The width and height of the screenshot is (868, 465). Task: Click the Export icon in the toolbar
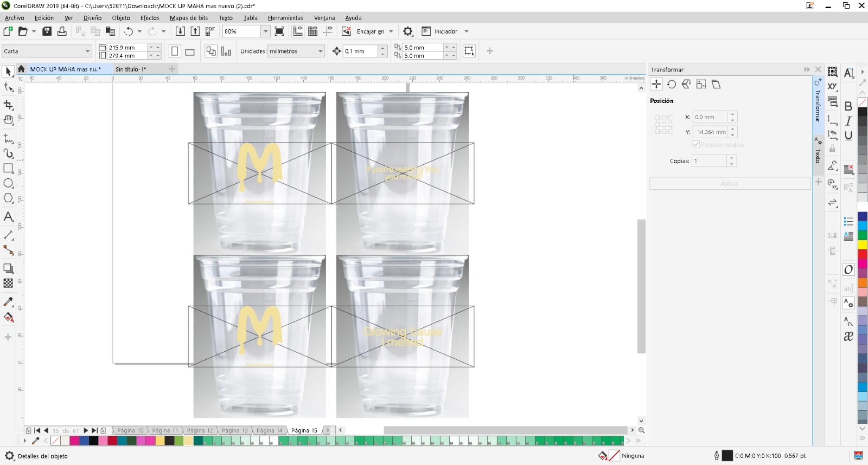195,31
